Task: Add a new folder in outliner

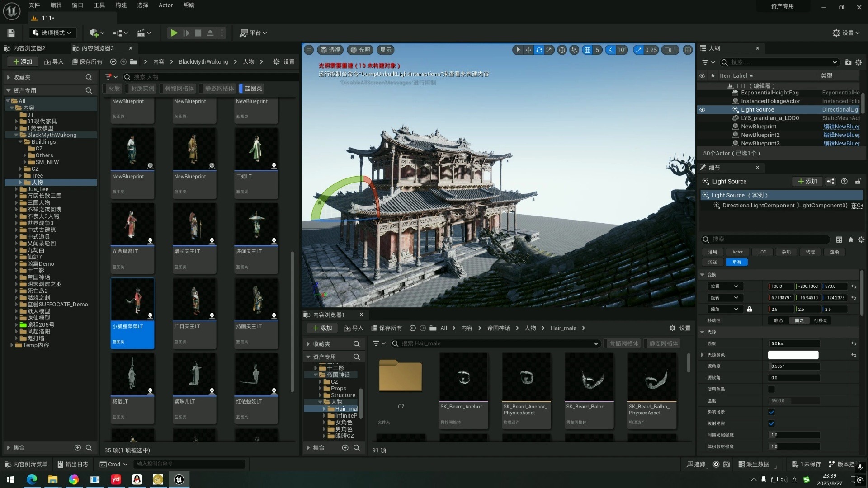Action: [x=848, y=62]
